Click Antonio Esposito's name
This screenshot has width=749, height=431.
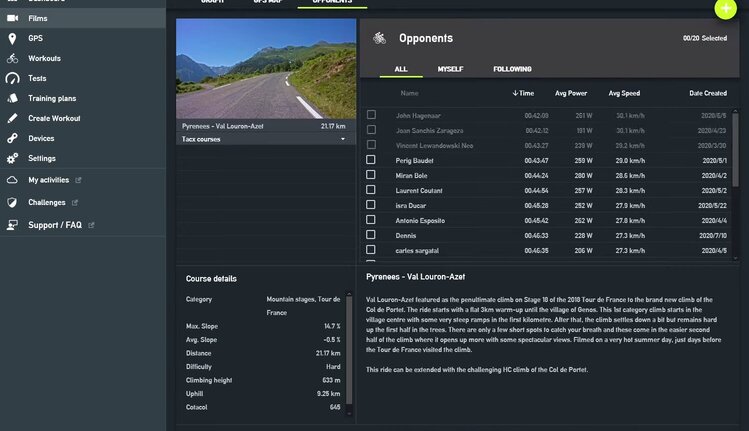[x=420, y=221]
